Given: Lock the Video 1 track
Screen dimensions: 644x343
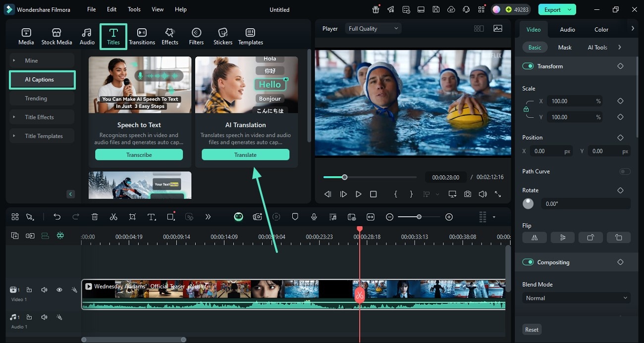Looking at the screenshot, I should 29,290.
